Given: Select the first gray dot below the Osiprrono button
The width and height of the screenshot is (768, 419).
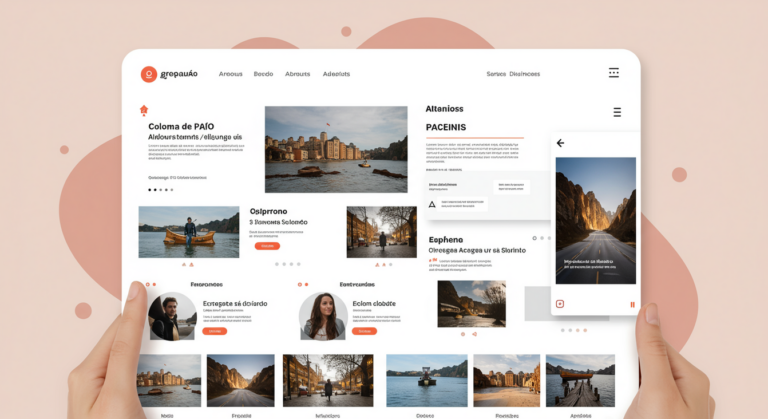Looking at the screenshot, I should pyautogui.click(x=277, y=264).
